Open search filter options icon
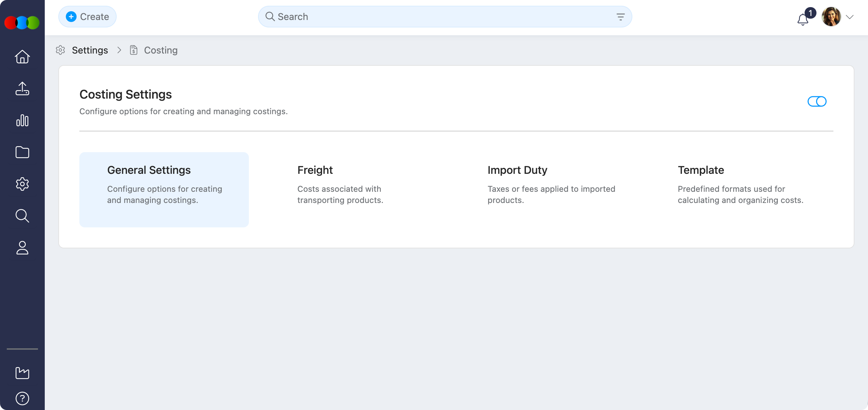The height and width of the screenshot is (410, 868). (620, 17)
